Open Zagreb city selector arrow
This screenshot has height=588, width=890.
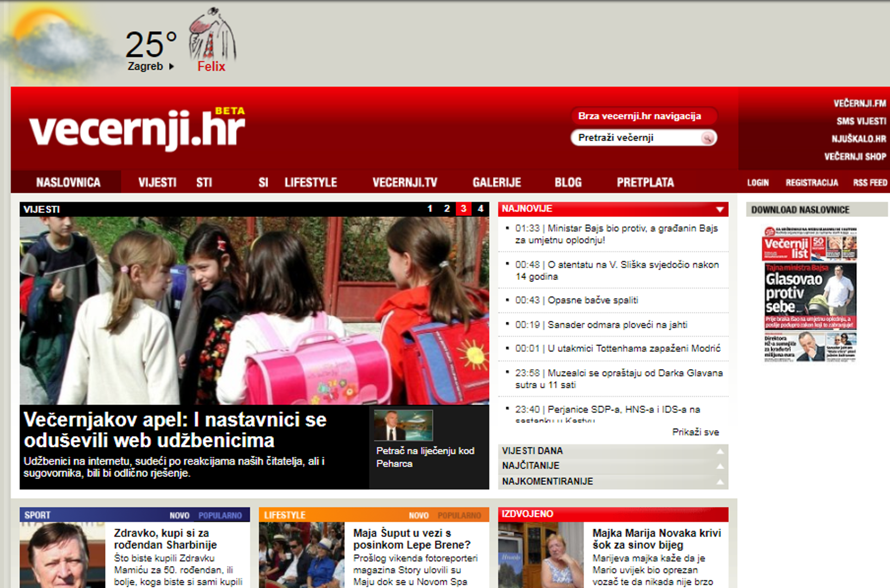pyautogui.click(x=171, y=66)
